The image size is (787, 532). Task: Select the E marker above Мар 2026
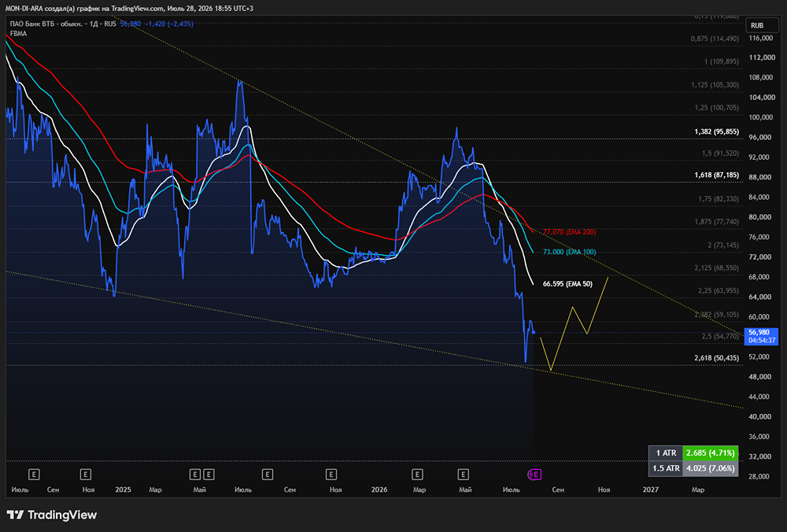417,475
